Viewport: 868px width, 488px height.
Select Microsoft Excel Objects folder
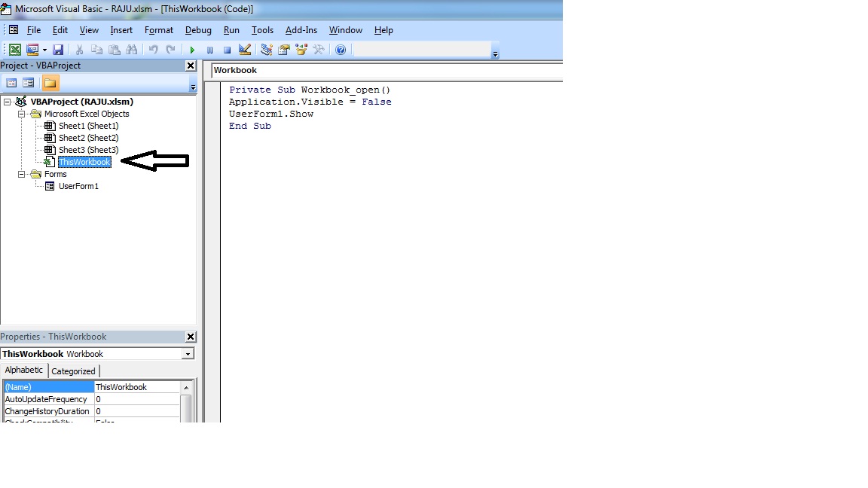click(87, 114)
